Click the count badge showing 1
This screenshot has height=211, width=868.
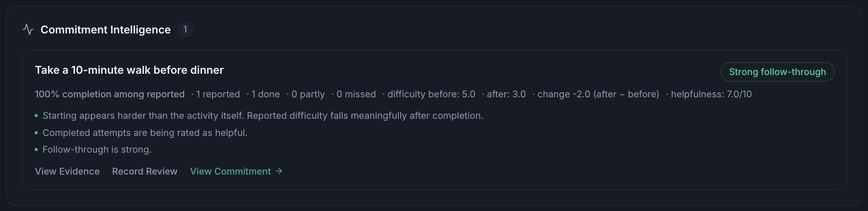185,30
